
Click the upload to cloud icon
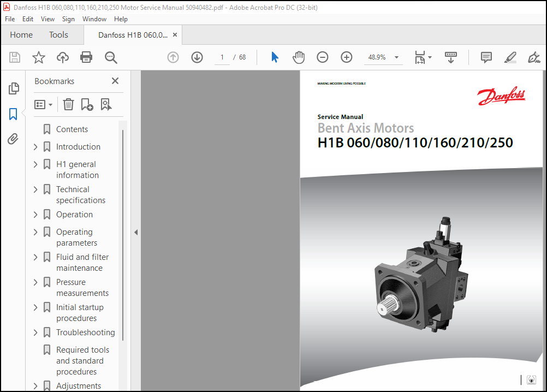[62, 57]
